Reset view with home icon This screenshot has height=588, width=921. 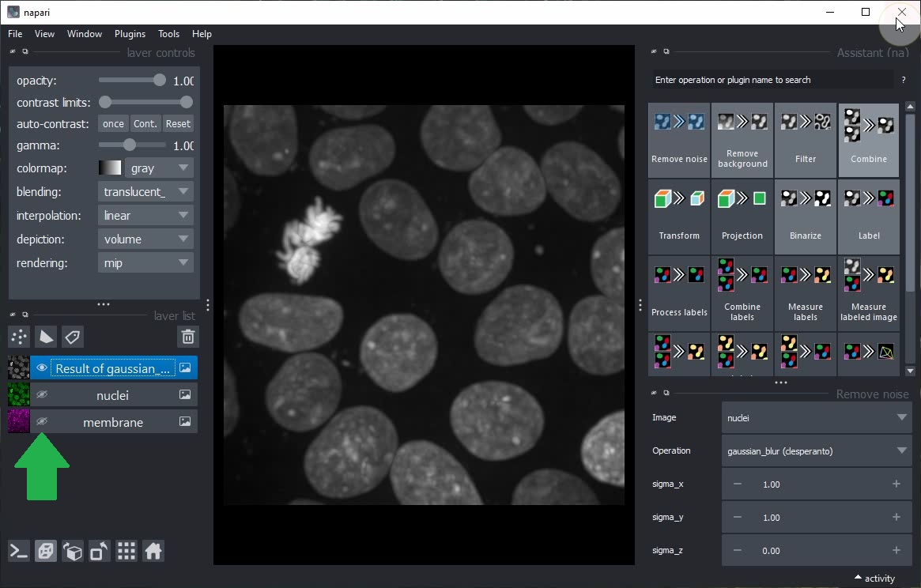point(153,552)
